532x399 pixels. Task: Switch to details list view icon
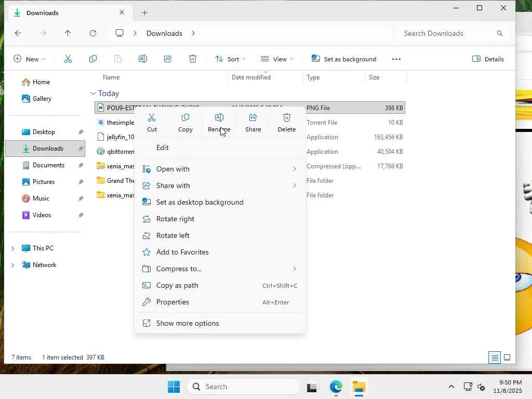[x=495, y=357]
